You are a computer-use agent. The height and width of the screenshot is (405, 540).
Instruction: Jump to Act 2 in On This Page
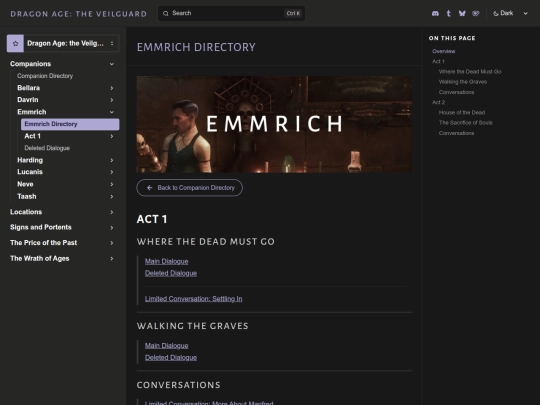[438, 102]
